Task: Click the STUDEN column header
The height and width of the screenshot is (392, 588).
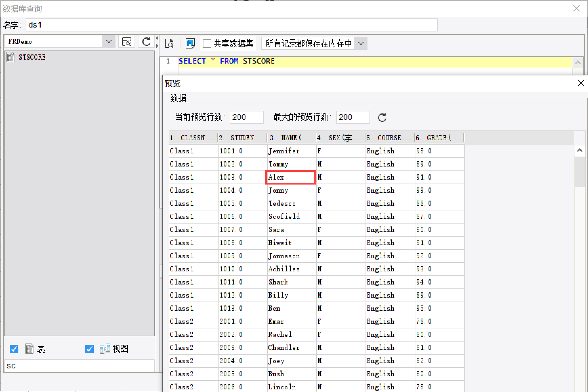Action: (x=242, y=138)
